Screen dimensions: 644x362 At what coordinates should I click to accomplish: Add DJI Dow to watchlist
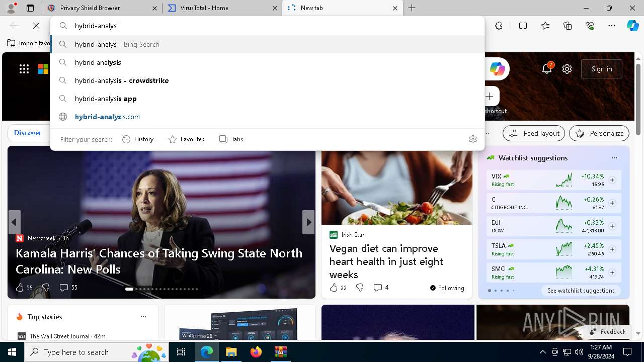612,226
